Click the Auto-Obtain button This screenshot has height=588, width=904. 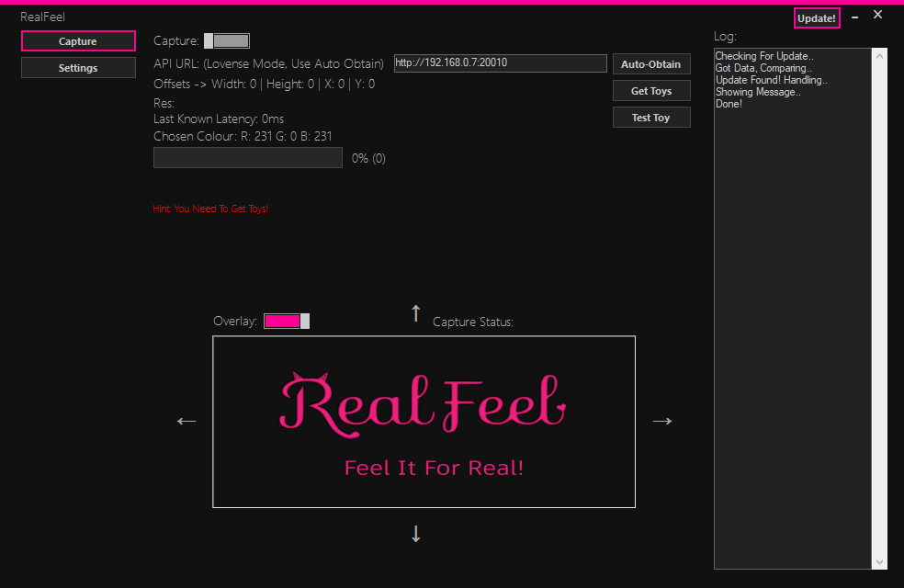click(x=651, y=64)
